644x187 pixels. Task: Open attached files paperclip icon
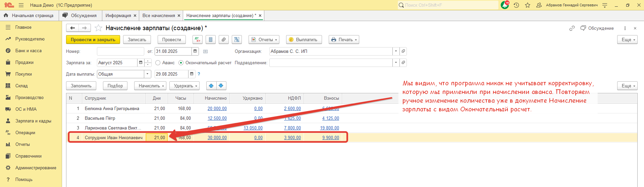(x=224, y=39)
